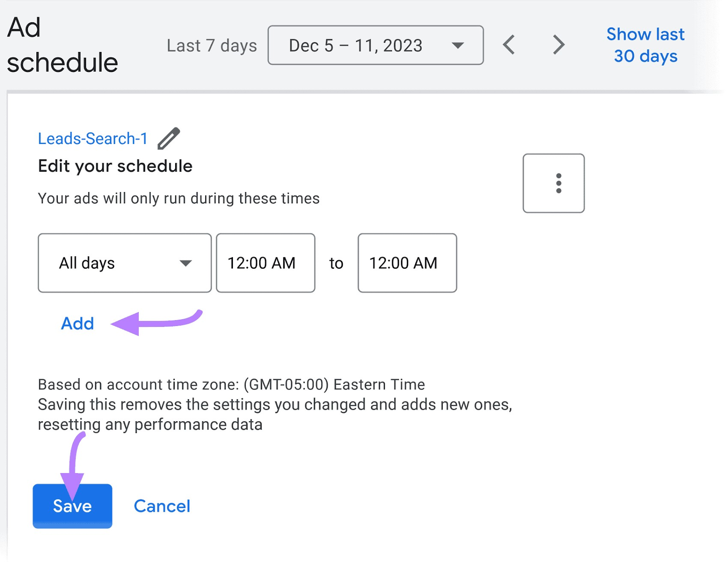The width and height of the screenshot is (728, 566).
Task: Click the account time zone text
Action: click(x=231, y=384)
